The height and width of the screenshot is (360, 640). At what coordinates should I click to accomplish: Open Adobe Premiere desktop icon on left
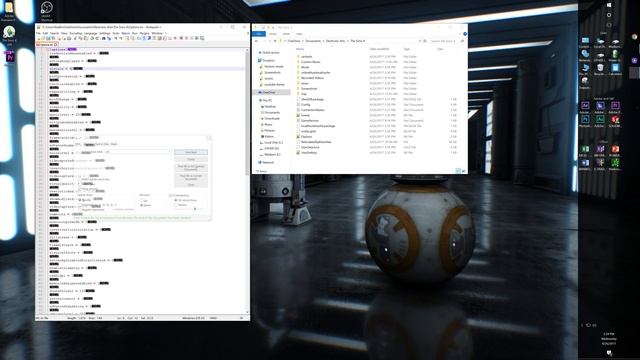9,59
